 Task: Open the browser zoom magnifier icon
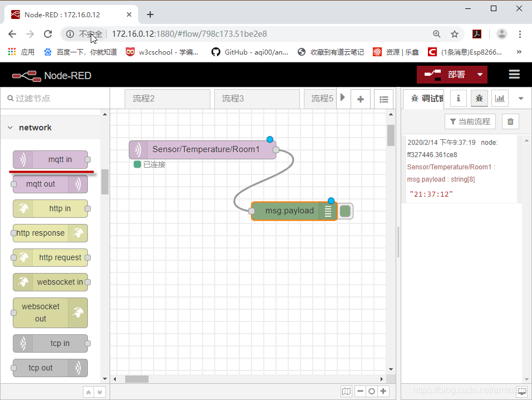click(437, 34)
